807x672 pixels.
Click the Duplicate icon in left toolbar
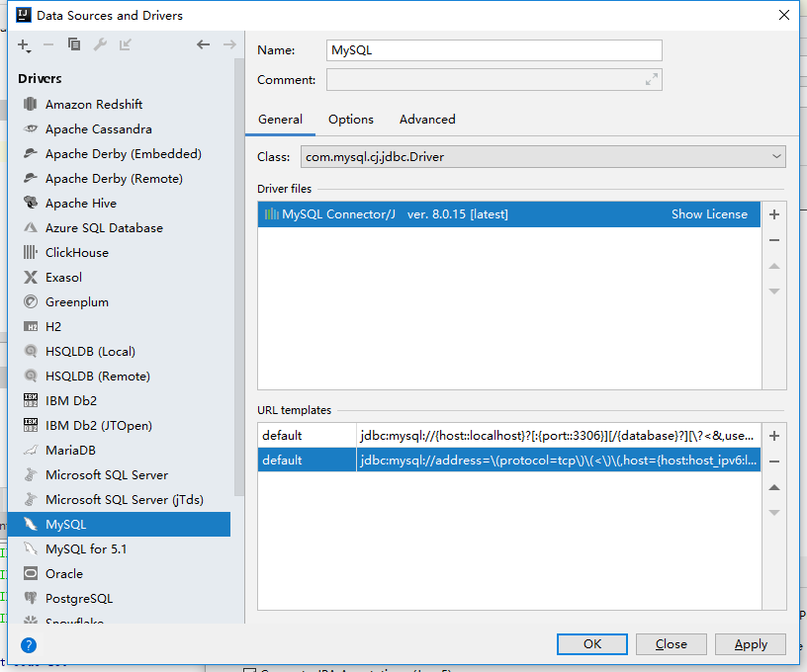74,44
